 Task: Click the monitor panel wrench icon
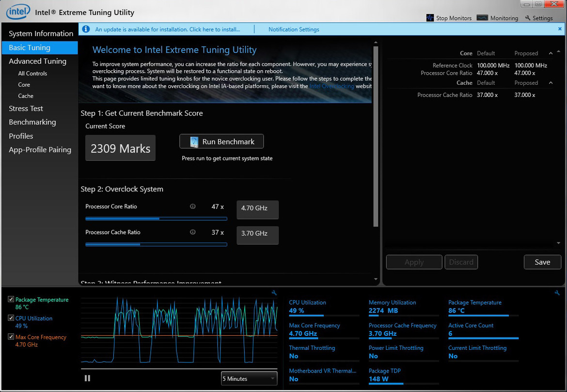557,293
